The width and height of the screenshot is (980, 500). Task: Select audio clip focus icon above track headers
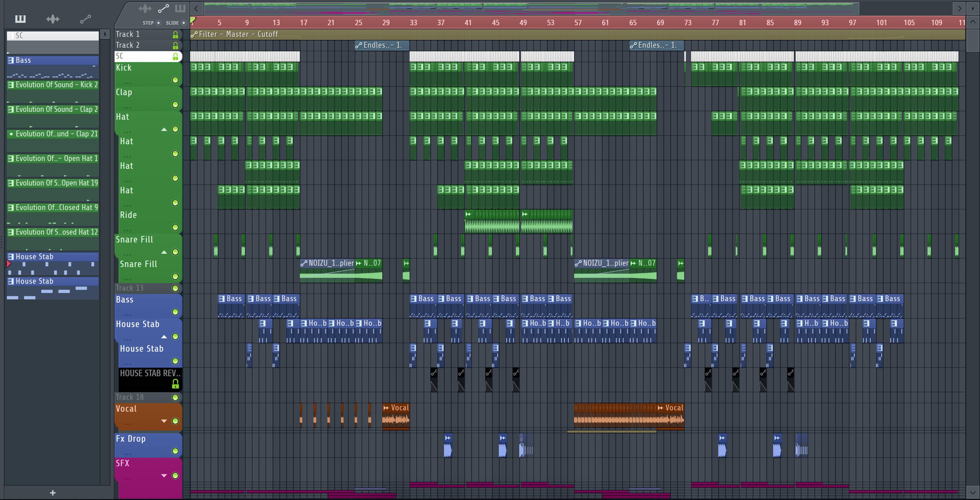(x=145, y=9)
